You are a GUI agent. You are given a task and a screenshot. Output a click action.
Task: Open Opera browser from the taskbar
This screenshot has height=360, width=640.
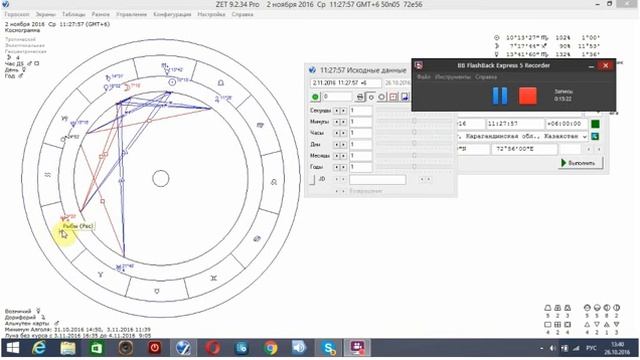212,348
